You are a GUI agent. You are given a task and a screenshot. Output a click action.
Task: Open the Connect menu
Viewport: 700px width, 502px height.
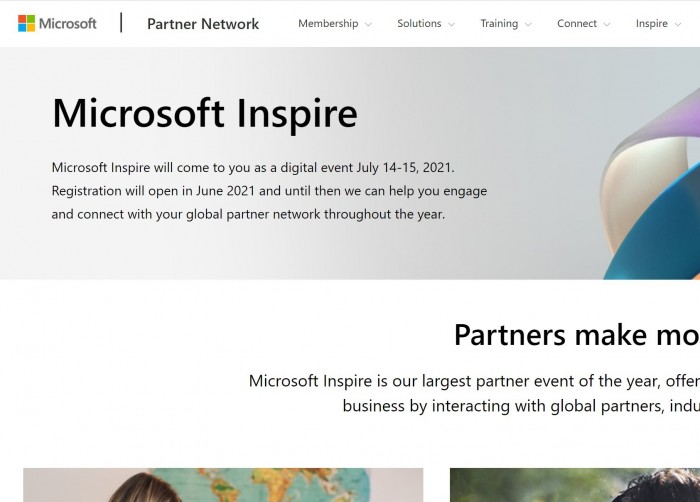pyautogui.click(x=577, y=24)
